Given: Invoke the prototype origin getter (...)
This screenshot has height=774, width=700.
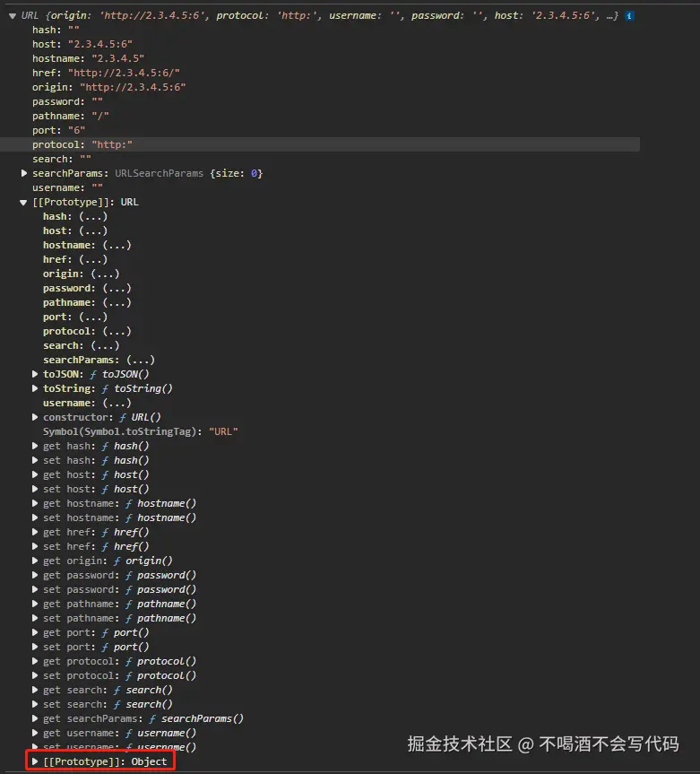Looking at the screenshot, I should point(105,274).
